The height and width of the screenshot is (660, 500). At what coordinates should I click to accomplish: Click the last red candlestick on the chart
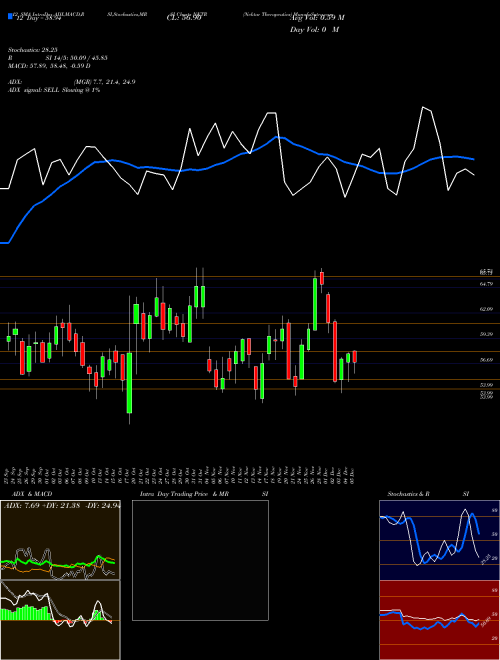[355, 357]
